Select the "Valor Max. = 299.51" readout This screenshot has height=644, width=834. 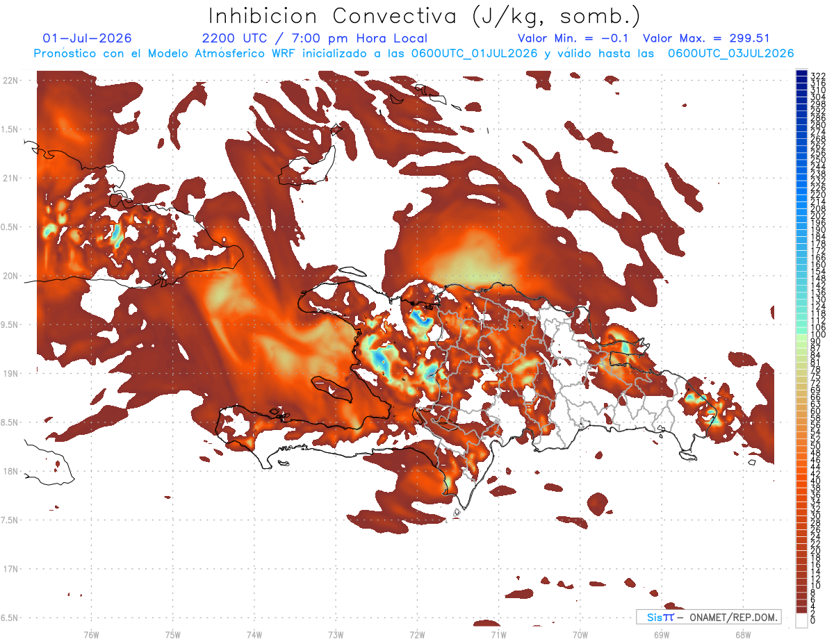(x=706, y=38)
